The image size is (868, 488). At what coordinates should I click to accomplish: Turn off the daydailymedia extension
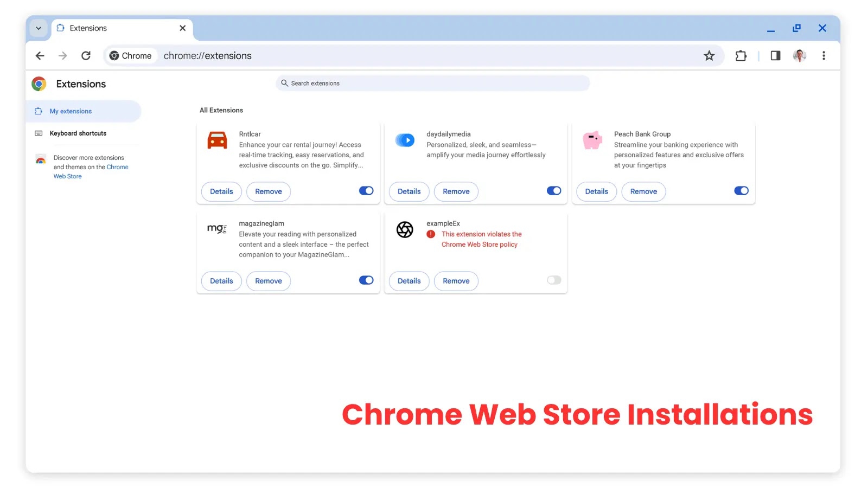tap(554, 191)
